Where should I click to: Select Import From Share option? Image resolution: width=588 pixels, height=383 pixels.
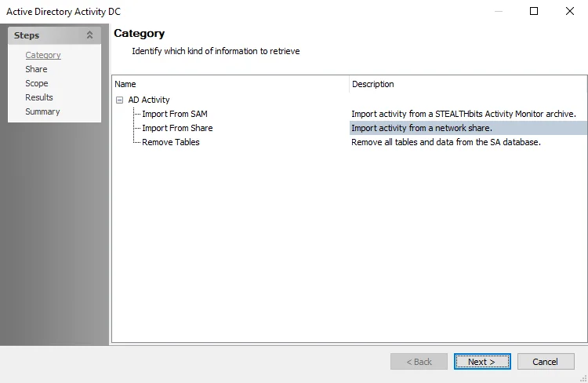click(177, 128)
